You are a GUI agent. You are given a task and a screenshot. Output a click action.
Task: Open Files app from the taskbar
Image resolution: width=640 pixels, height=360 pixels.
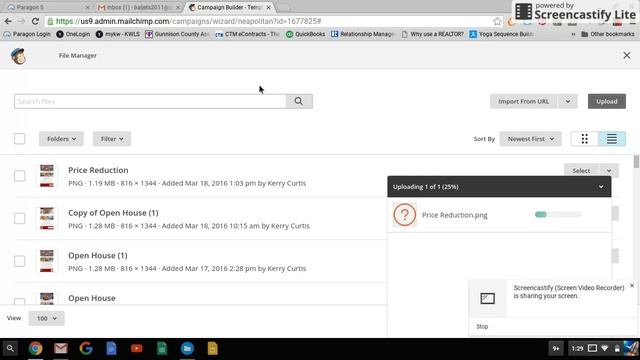click(187, 348)
